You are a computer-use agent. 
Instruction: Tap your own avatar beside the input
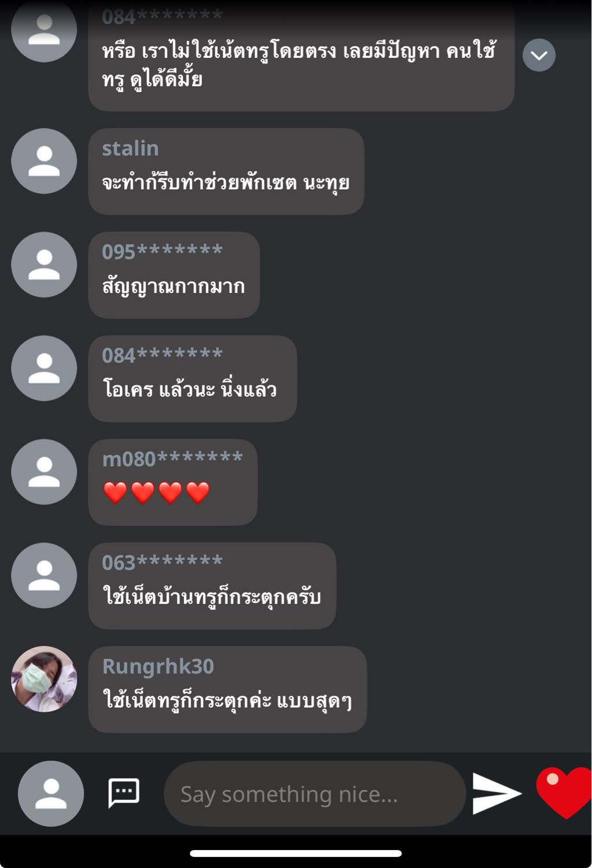pos(51,793)
